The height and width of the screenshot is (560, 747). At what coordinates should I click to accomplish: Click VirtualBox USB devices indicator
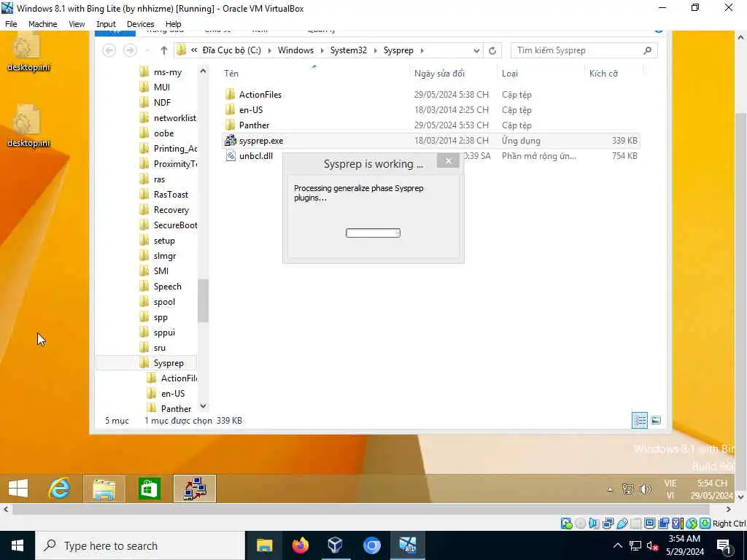pyautogui.click(x=622, y=524)
